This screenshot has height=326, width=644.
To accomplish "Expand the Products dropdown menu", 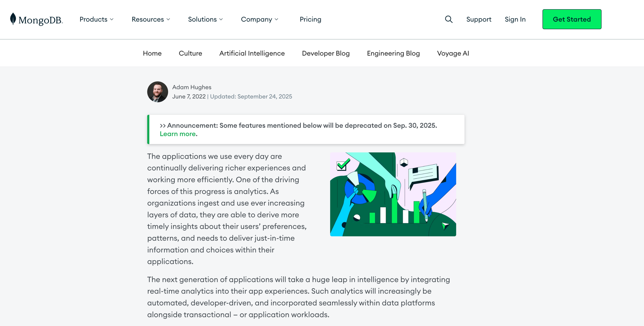I will tap(97, 19).
